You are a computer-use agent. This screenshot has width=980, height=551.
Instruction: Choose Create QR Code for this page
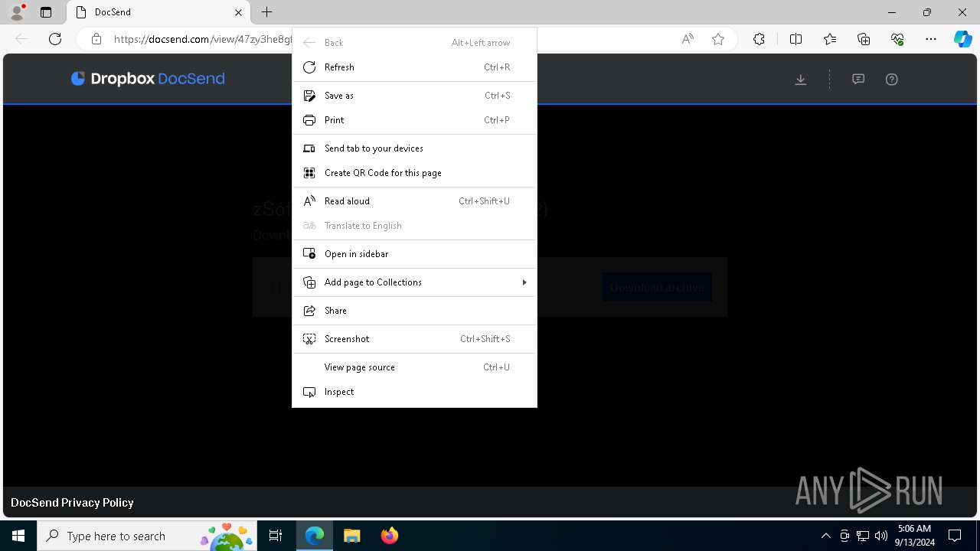pos(414,173)
